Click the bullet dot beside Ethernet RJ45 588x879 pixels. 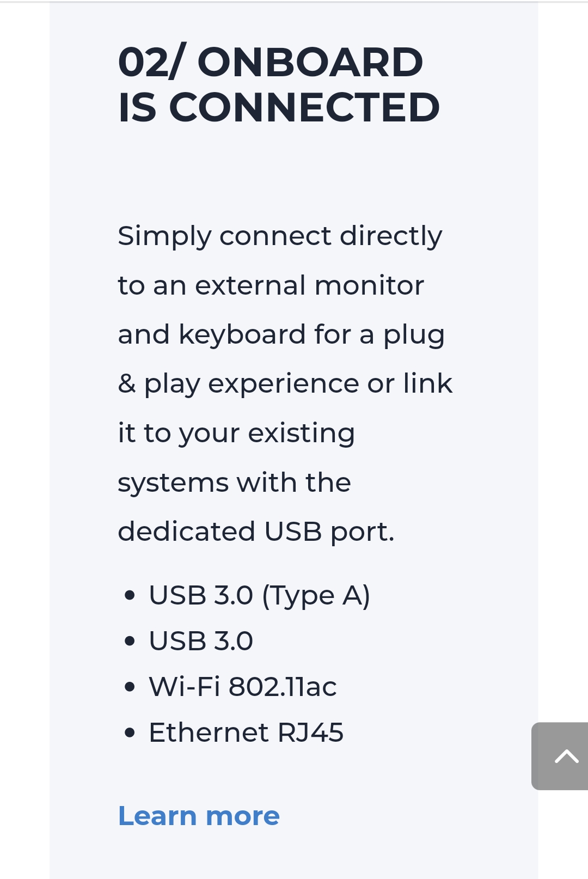point(130,733)
